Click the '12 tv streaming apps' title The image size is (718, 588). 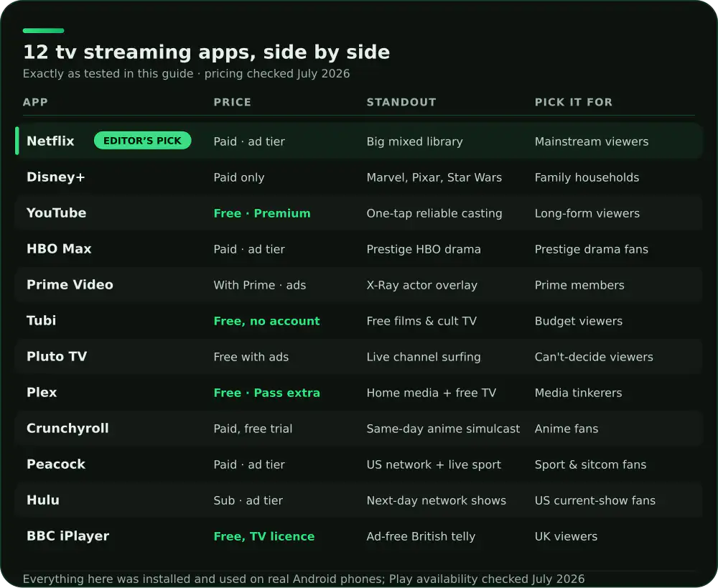click(x=206, y=52)
